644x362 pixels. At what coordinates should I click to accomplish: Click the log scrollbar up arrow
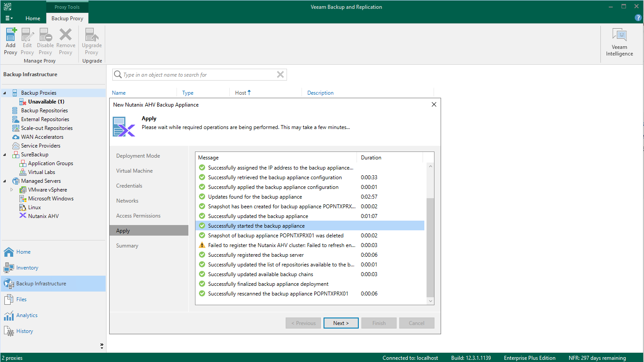pyautogui.click(x=431, y=166)
